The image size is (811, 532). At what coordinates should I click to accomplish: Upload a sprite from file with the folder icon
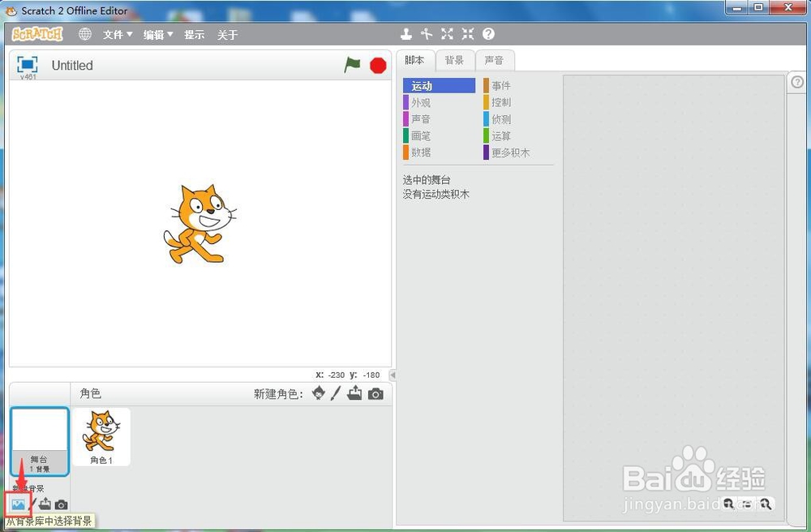(x=353, y=394)
